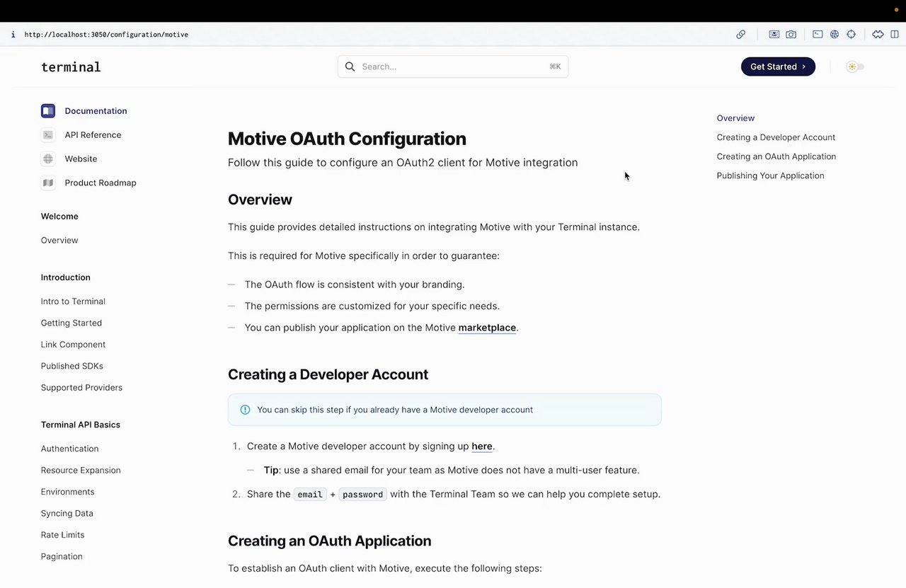Open the Website link in sidebar
Screen dimensions: 906x588
coord(81,159)
